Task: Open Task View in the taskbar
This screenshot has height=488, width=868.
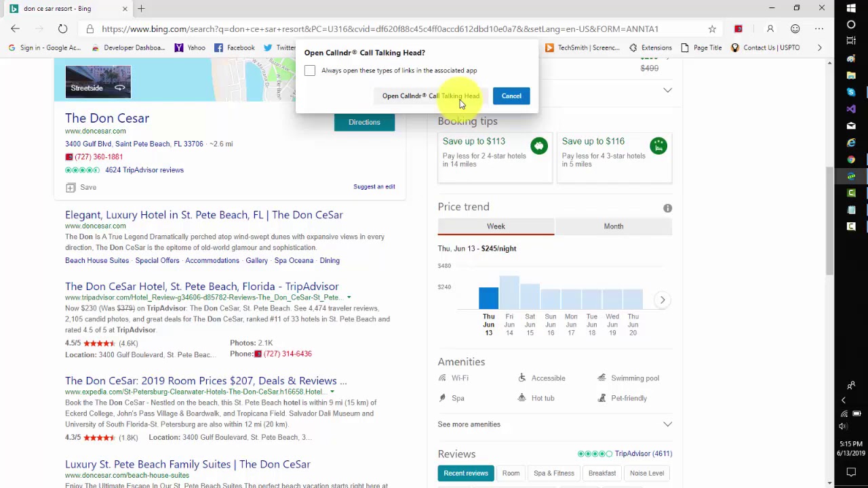Action: pos(851,41)
